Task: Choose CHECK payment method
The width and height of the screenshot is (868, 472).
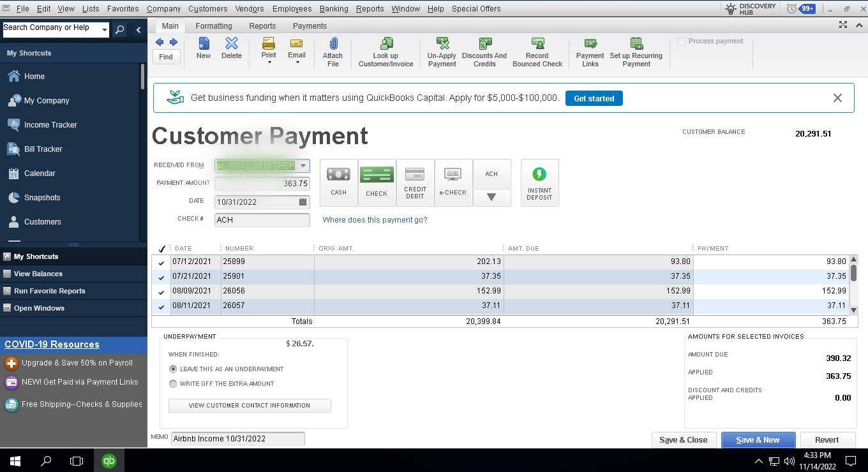Action: [377, 182]
